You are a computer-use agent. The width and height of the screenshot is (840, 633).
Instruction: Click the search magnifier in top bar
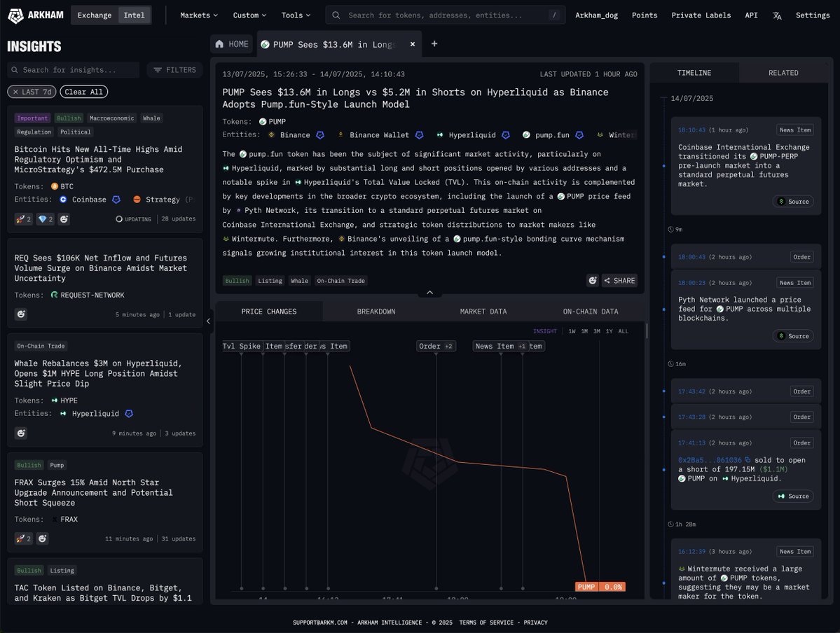pyautogui.click(x=336, y=15)
